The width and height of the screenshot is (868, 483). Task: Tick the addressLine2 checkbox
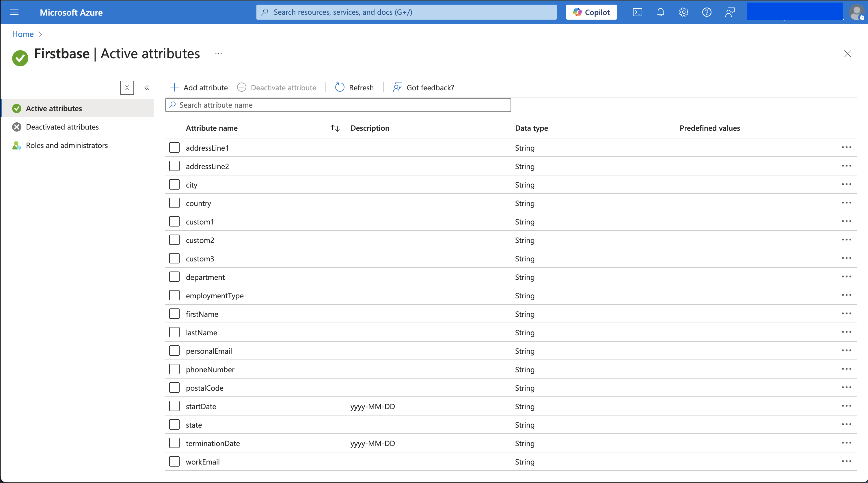[174, 166]
